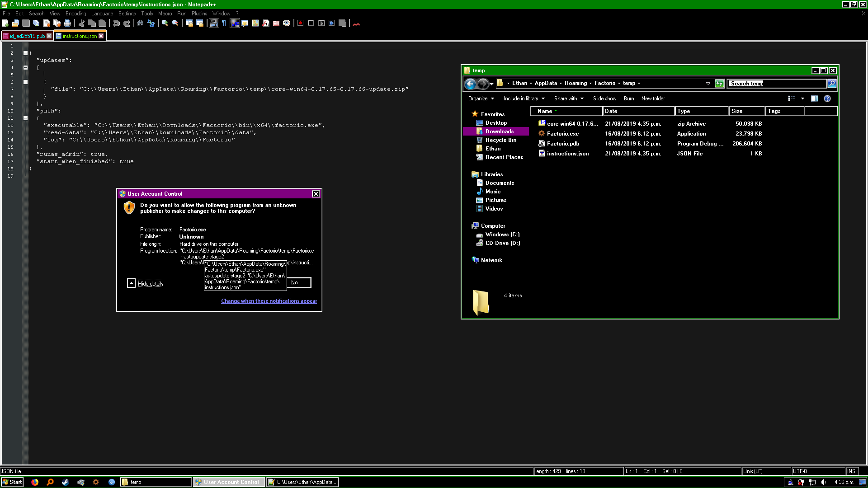Screen dimensions: 868x488
Task: Click Change when these notifications appear link
Action: pyautogui.click(x=269, y=301)
